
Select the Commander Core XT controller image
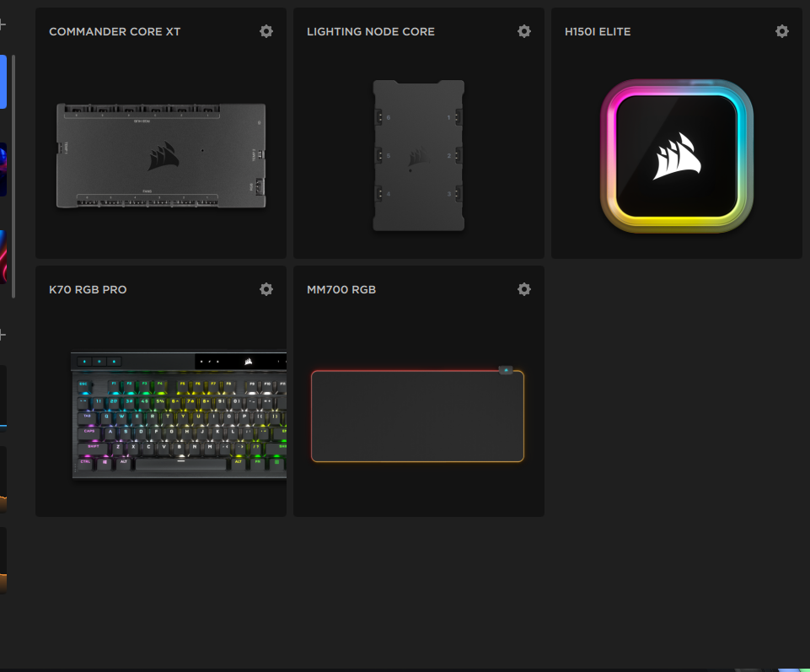[x=161, y=155]
